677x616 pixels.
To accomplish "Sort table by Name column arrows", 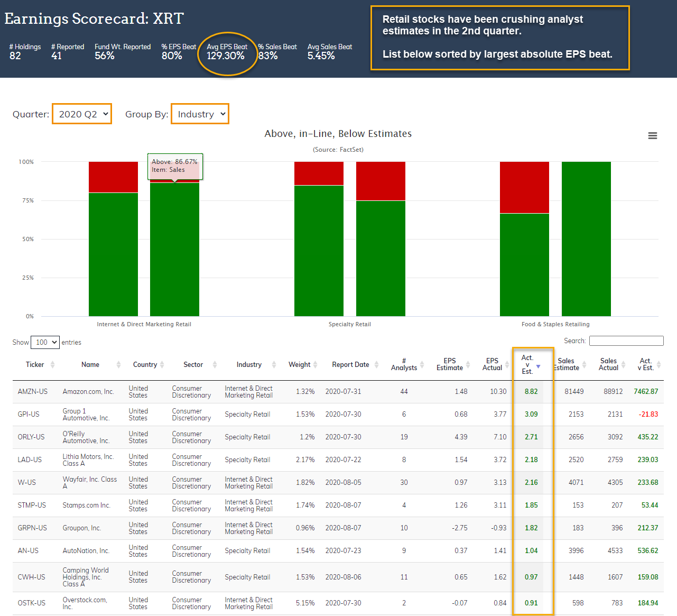I will 119,365.
